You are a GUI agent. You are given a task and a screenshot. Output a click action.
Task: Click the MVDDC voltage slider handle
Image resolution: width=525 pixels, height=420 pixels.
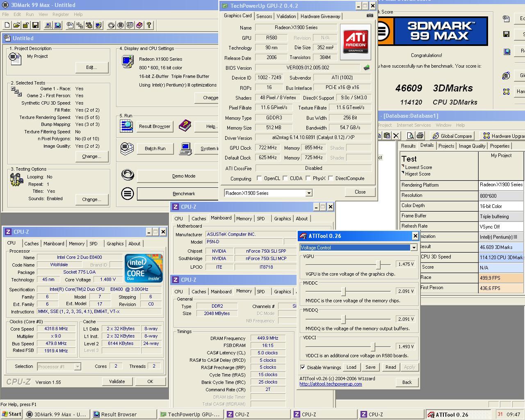(x=344, y=292)
